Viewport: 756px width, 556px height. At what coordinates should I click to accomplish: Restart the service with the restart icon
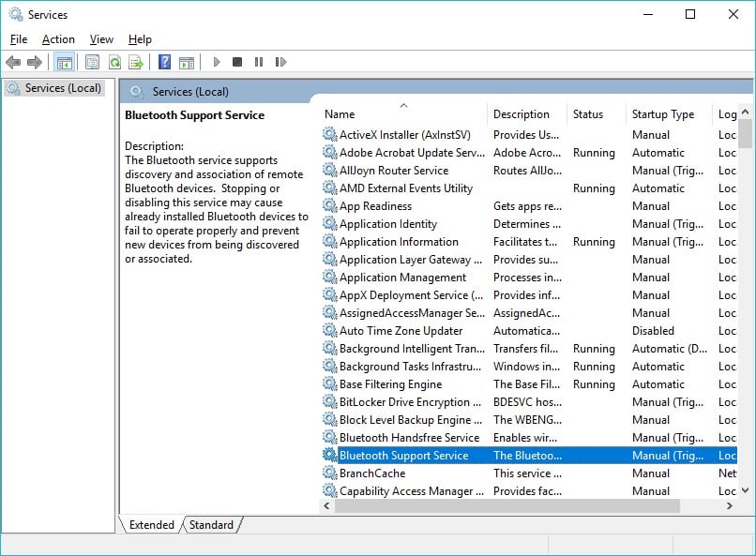coord(280,62)
